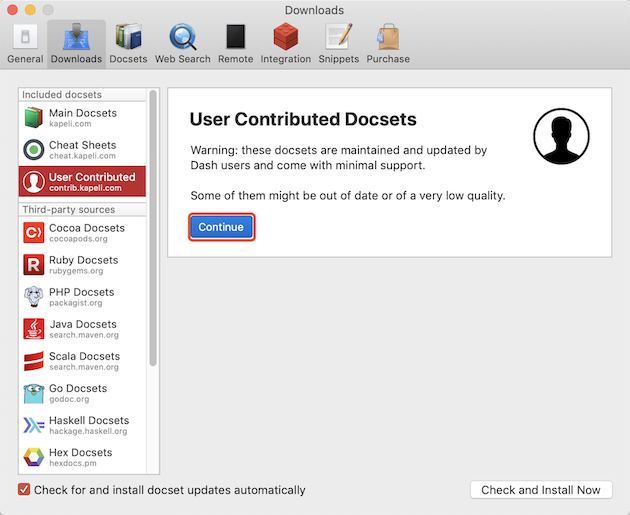Click the Go Docsets gopher icon
Image resolution: width=630 pixels, height=515 pixels.
[34, 393]
